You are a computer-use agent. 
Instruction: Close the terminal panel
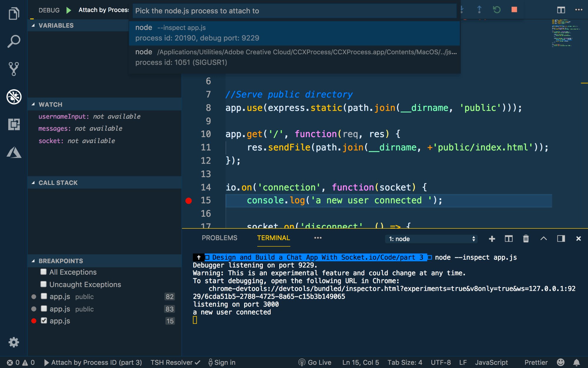[578, 239]
